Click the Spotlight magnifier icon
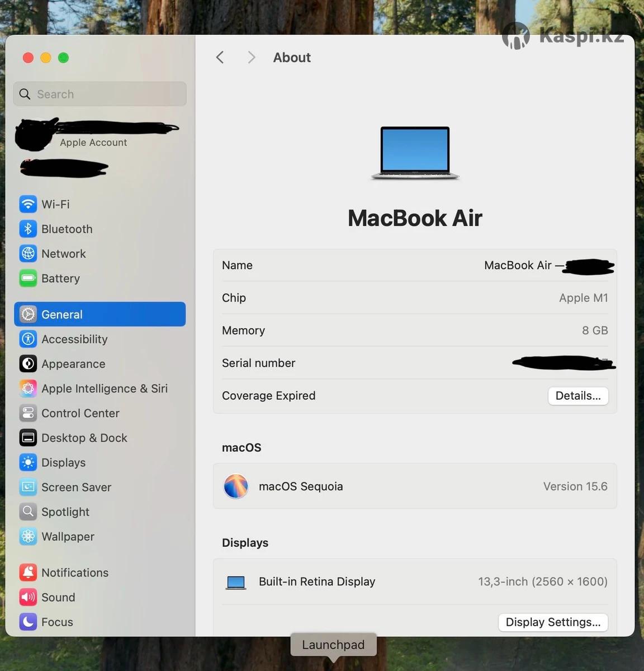Viewport: 644px width, 671px height. pyautogui.click(x=28, y=512)
